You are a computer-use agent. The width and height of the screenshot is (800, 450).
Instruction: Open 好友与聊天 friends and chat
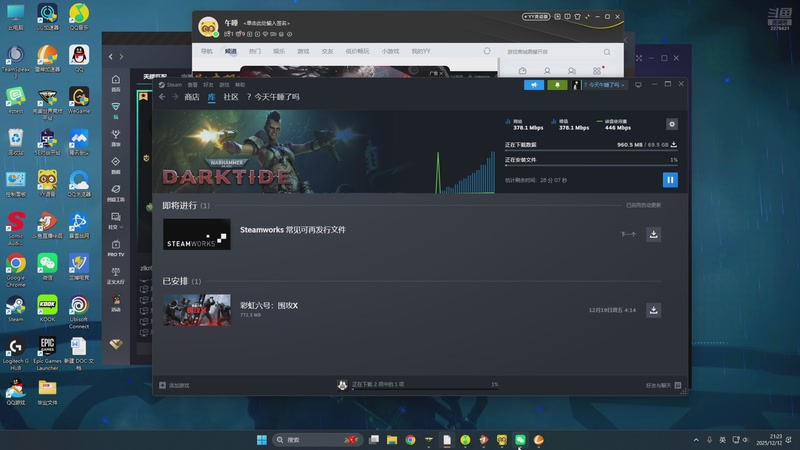[663, 385]
